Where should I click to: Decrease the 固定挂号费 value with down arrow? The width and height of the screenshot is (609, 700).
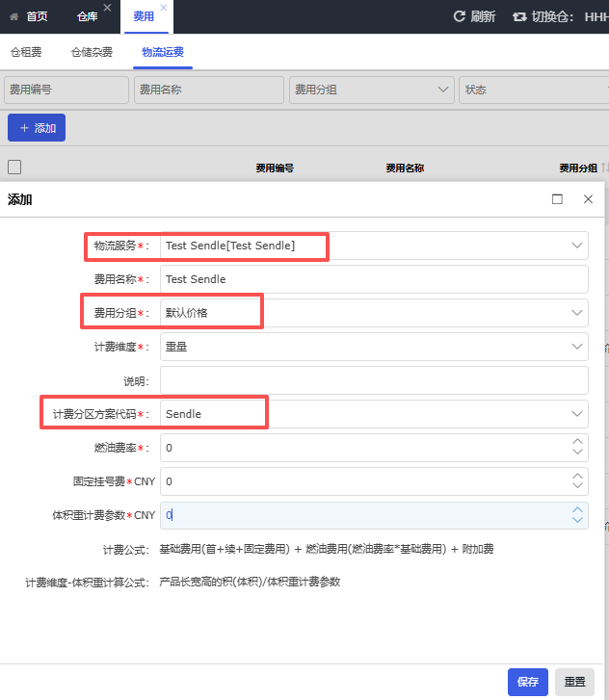click(577, 486)
